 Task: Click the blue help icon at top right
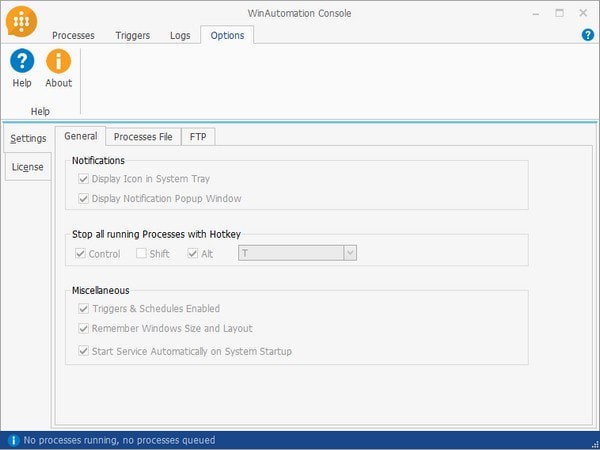588,35
